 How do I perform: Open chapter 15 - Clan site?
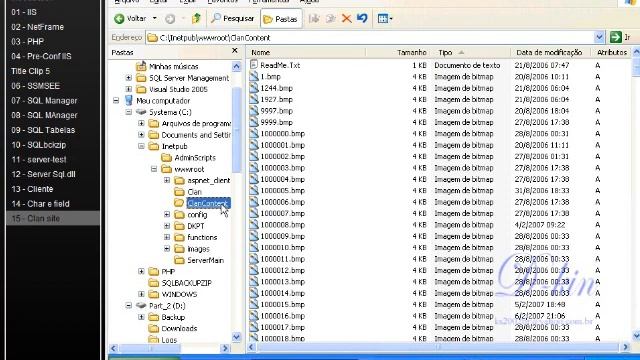pos(36,218)
